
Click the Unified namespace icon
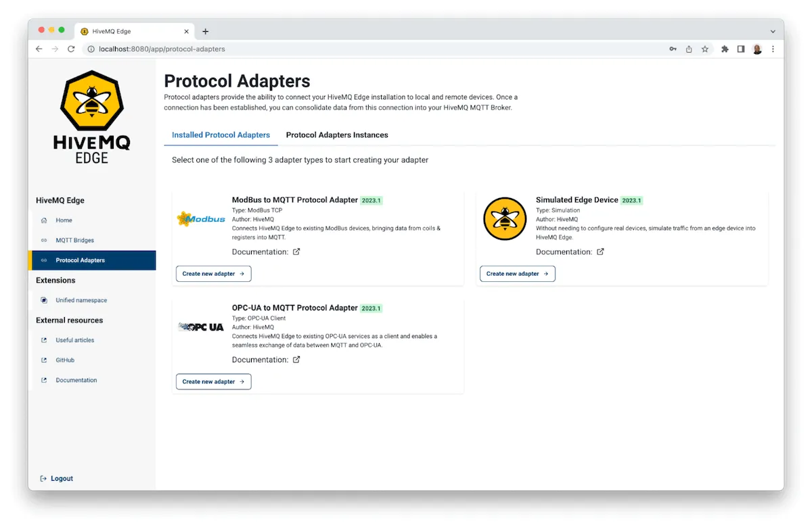point(44,300)
